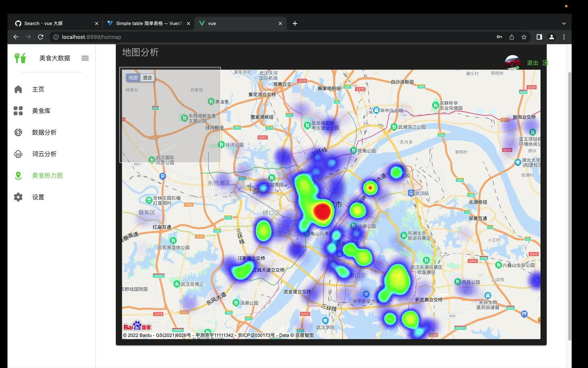Select the 词云分析 word cloud icon
Screen dimensions: 588x368
click(18, 154)
